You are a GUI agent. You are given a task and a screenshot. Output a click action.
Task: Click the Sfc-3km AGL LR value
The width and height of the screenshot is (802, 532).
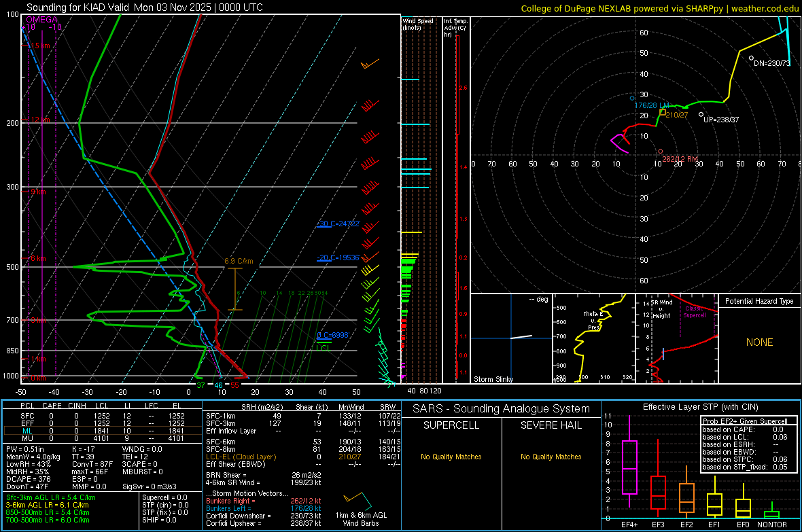click(x=51, y=497)
